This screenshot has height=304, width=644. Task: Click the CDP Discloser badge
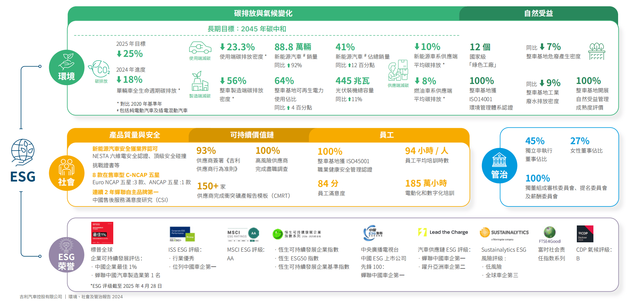point(585,234)
